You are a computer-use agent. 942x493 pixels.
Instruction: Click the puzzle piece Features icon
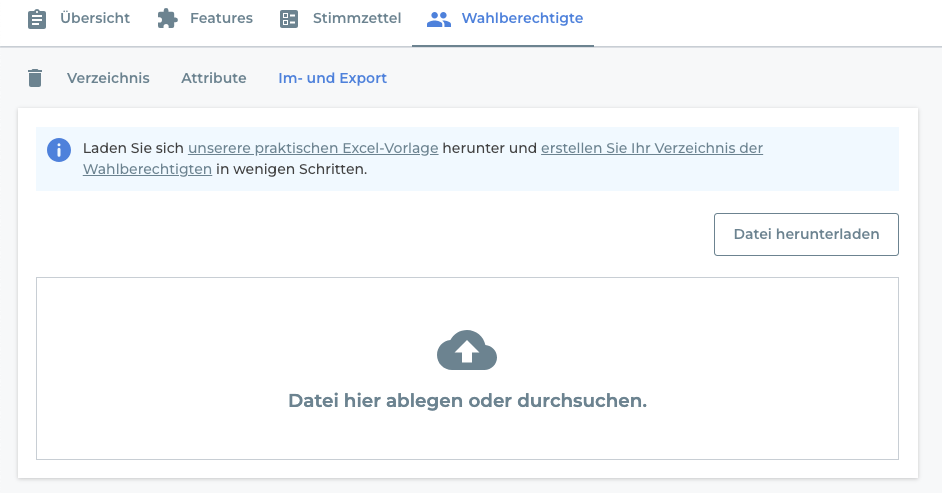coord(168,19)
